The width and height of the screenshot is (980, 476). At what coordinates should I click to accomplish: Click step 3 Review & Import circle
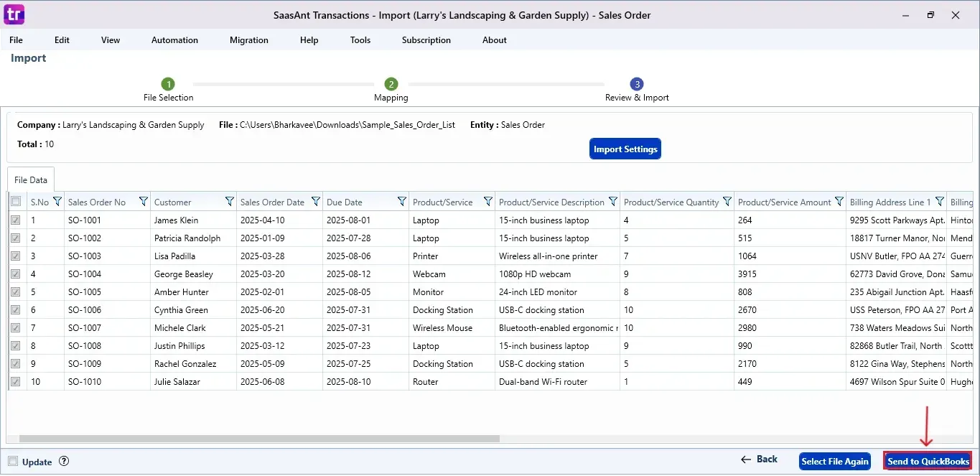click(637, 84)
